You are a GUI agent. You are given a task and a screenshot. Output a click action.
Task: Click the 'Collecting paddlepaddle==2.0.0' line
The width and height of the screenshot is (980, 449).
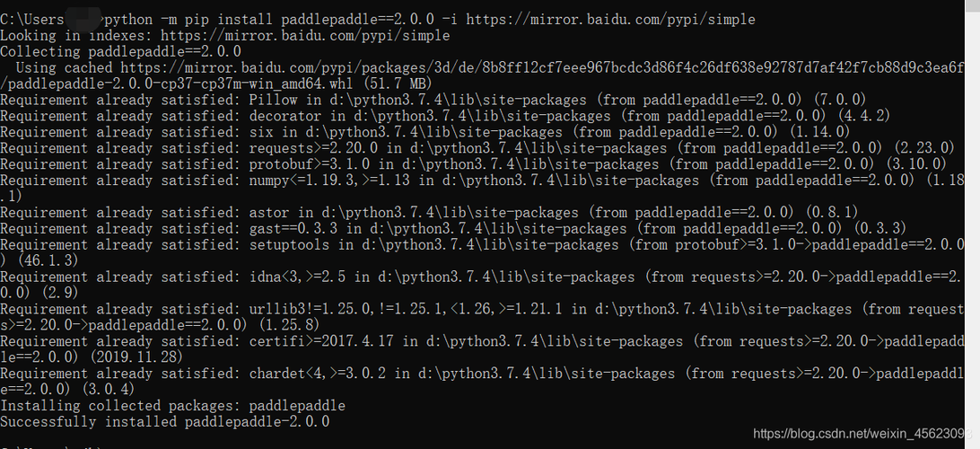click(120, 52)
